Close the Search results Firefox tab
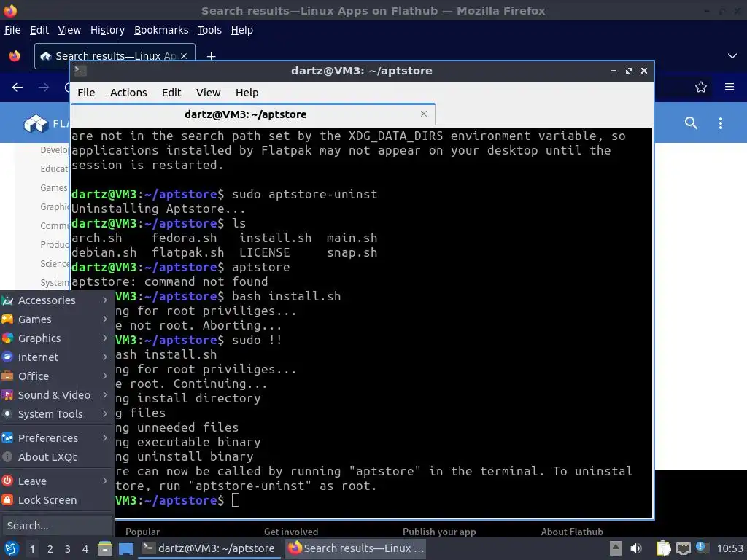 (184, 56)
